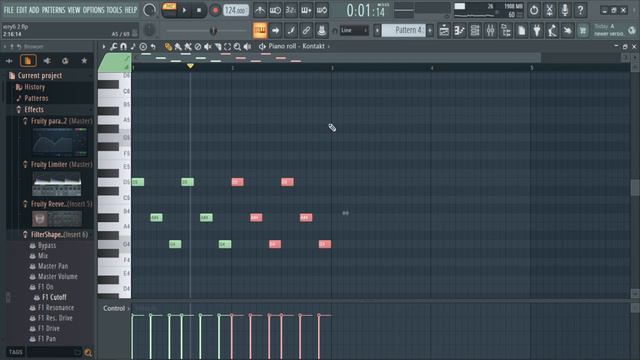Screen dimensions: 640x360
Task: Toggle the arrow button next to piano keyboard
Action: click(x=275, y=30)
